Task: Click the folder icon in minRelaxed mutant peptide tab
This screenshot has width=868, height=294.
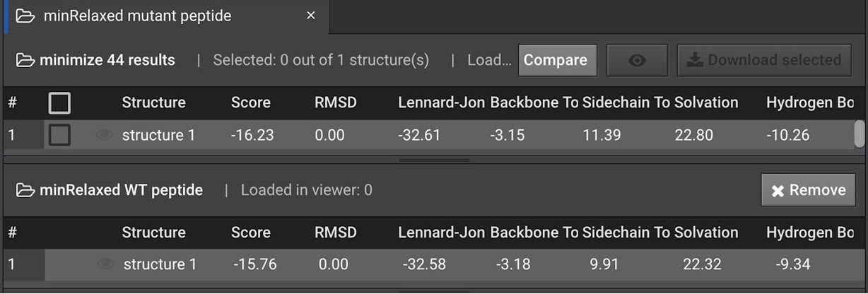Action: [x=25, y=16]
